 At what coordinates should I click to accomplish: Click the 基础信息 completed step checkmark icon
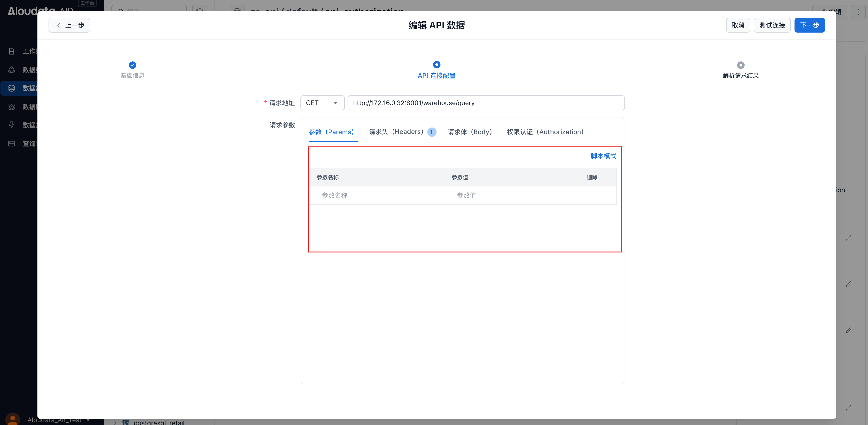point(132,65)
